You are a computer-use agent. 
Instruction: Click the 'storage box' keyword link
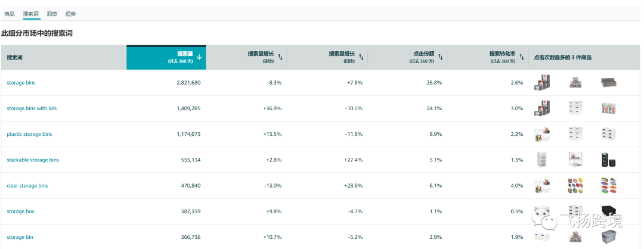(19, 211)
